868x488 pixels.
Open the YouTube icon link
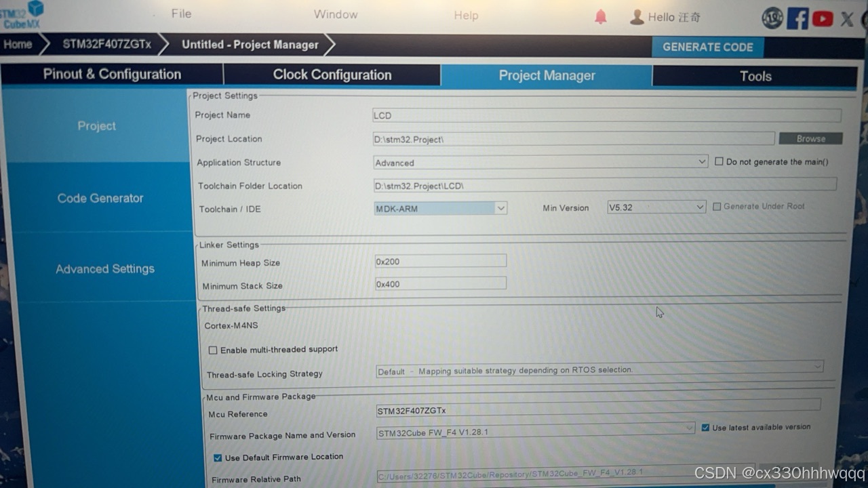point(823,18)
